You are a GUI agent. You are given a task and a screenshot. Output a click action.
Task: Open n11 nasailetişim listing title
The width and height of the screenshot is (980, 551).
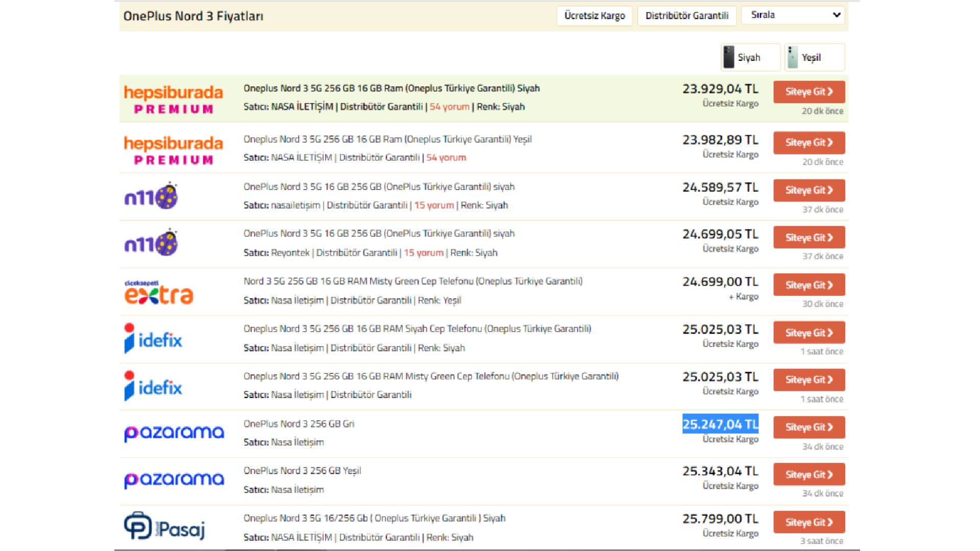pyautogui.click(x=379, y=187)
